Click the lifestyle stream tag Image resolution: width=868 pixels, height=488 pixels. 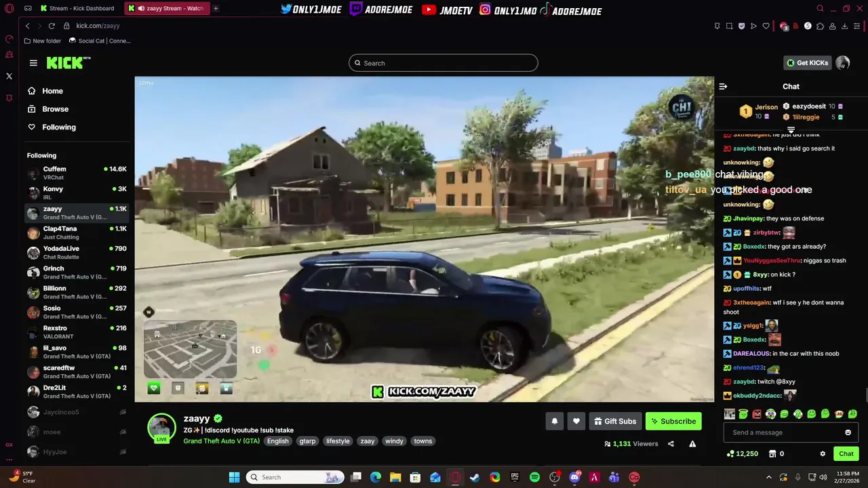pyautogui.click(x=338, y=441)
